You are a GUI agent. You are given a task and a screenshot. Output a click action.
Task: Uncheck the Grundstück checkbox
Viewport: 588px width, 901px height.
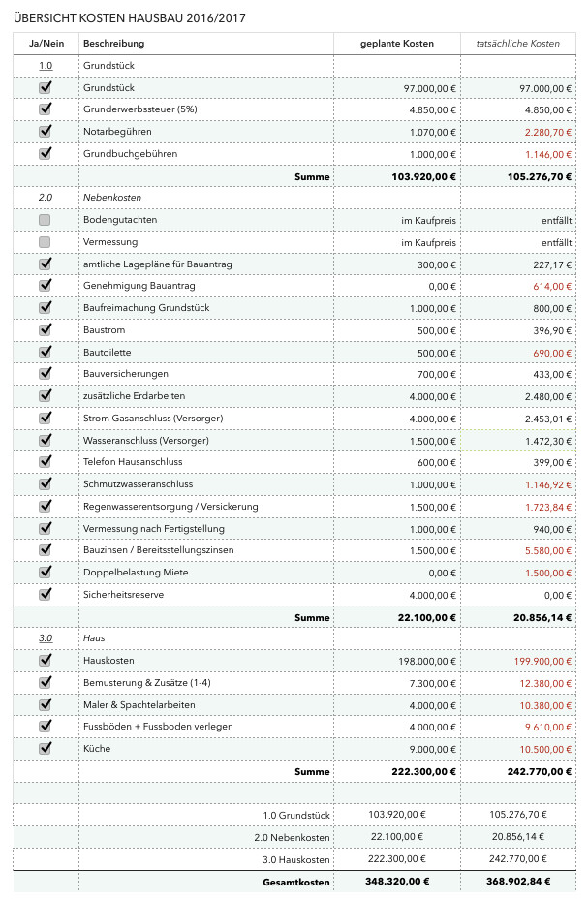[45, 88]
